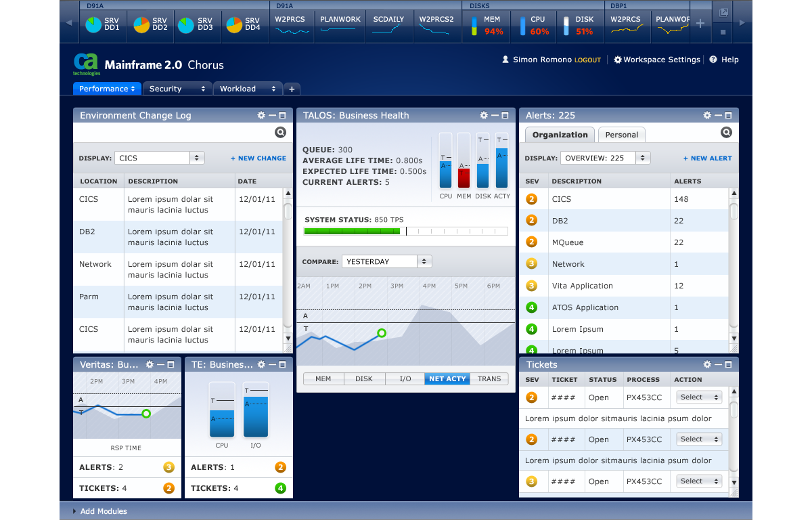The height and width of the screenshot is (520, 812).
Task: Click the severity 3 badge on Vita Application
Action: (x=532, y=286)
